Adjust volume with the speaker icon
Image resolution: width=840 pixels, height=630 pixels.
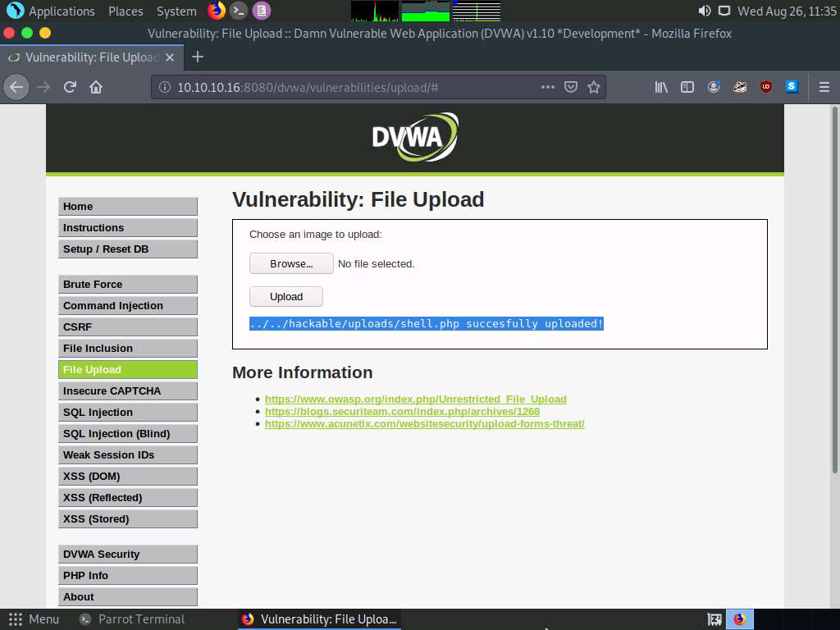(704, 11)
